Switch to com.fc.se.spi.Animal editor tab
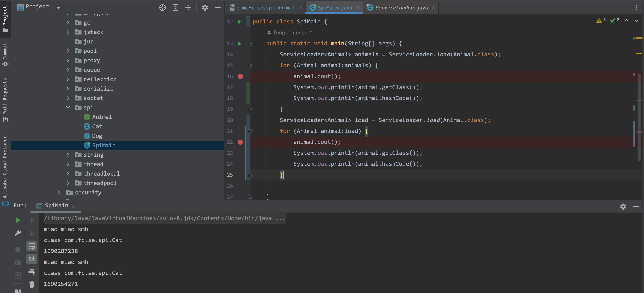 (266, 8)
